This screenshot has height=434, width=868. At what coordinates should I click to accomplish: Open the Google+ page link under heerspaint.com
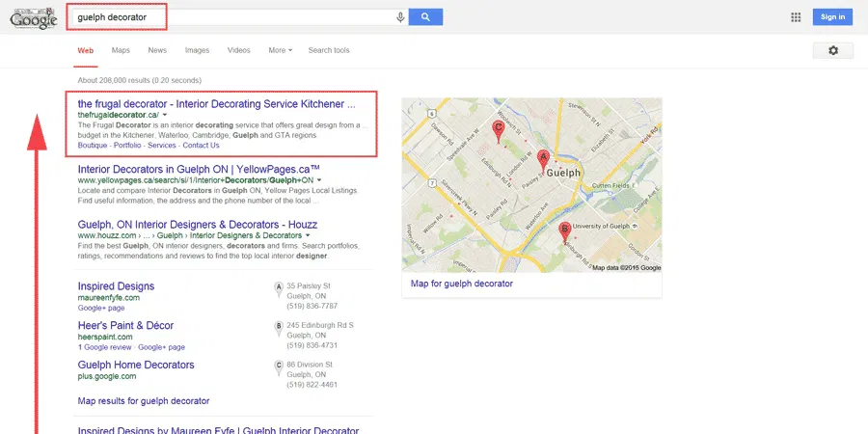[x=162, y=347]
